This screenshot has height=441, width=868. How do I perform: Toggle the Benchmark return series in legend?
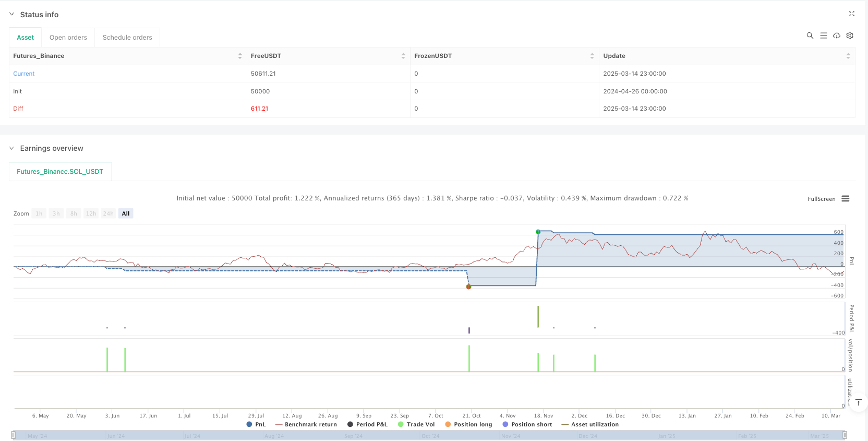(306, 424)
